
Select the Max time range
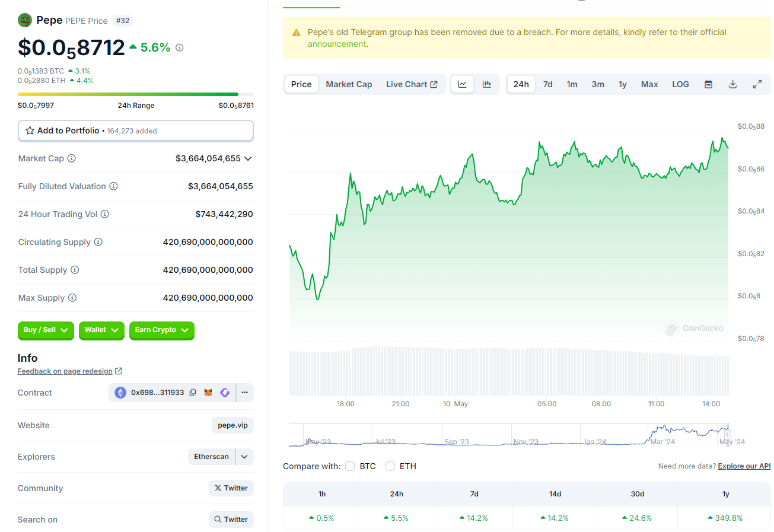[649, 84]
